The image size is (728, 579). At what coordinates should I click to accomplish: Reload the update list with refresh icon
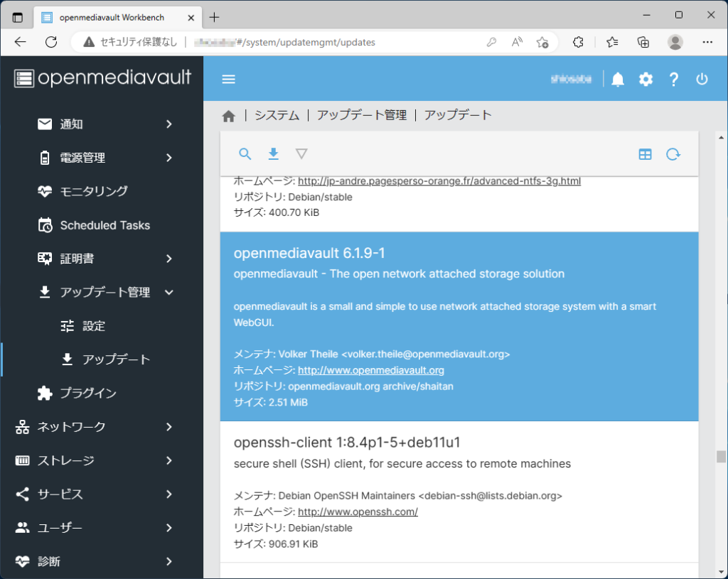coord(673,154)
